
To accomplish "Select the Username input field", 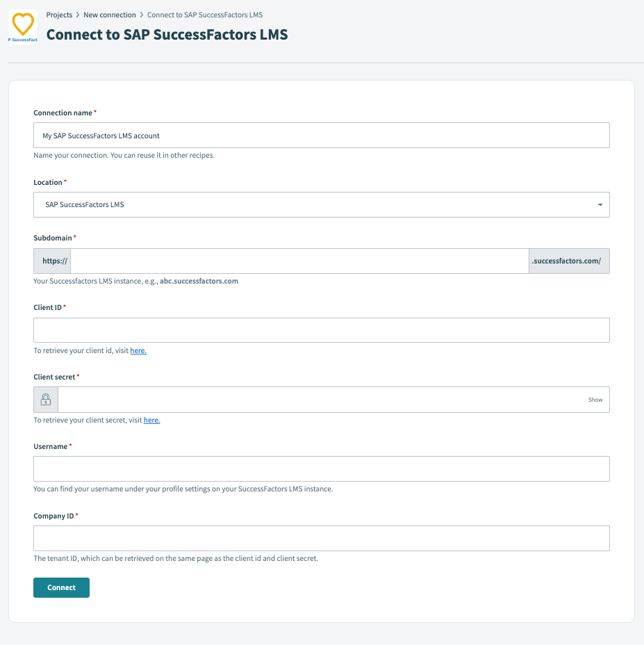I will point(321,468).
